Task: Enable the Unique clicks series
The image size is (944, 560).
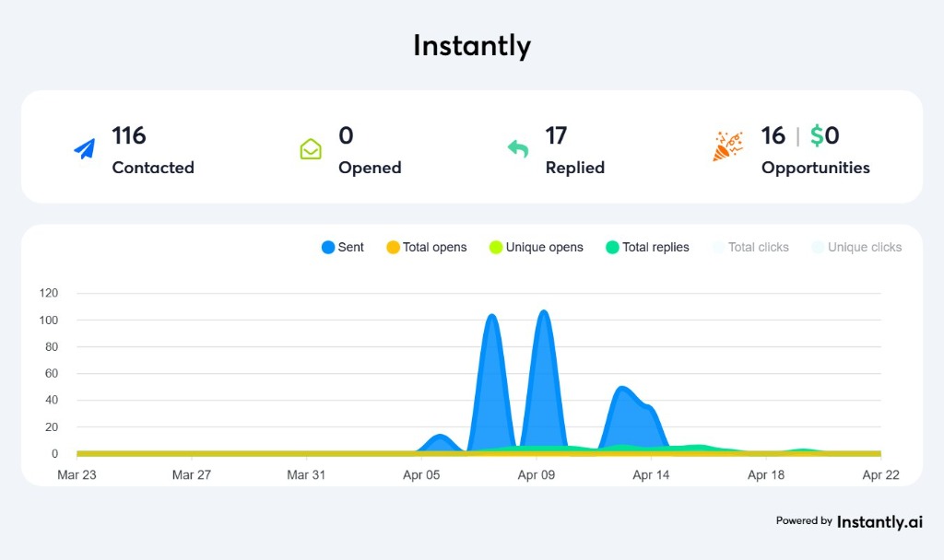Action: coord(855,247)
